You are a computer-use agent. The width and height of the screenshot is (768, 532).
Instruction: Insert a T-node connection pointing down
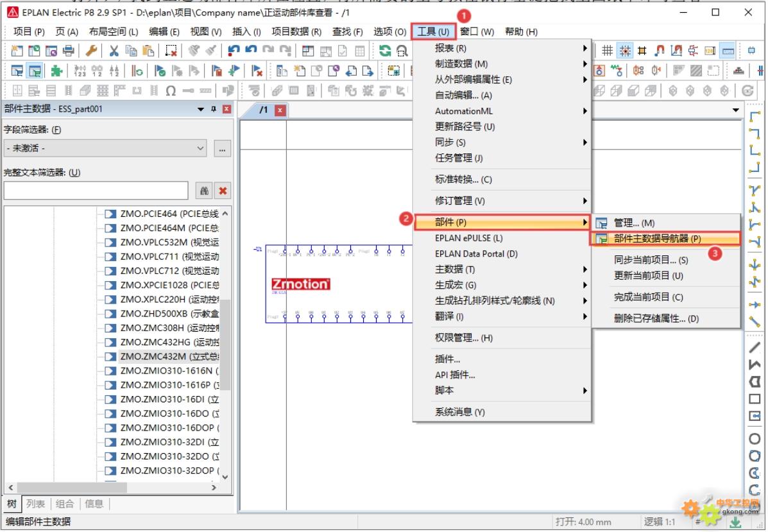pyautogui.click(x=755, y=191)
